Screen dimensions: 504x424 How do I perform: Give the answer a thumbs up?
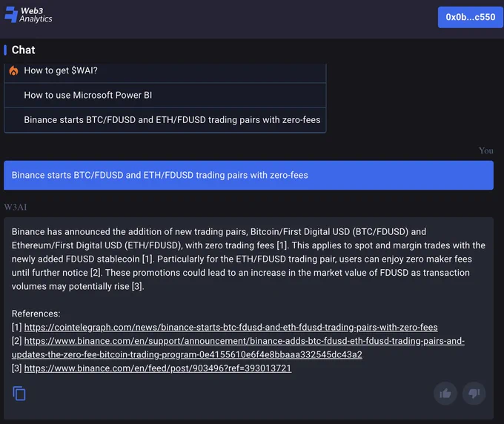[x=445, y=393]
